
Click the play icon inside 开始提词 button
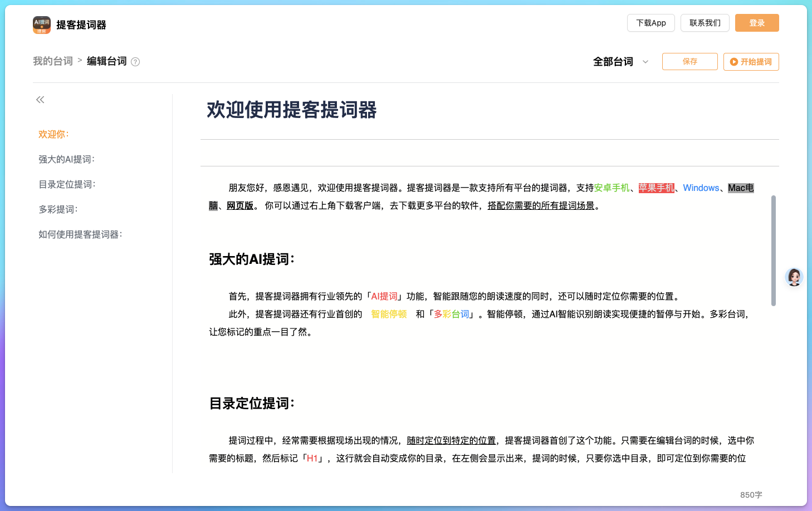733,62
